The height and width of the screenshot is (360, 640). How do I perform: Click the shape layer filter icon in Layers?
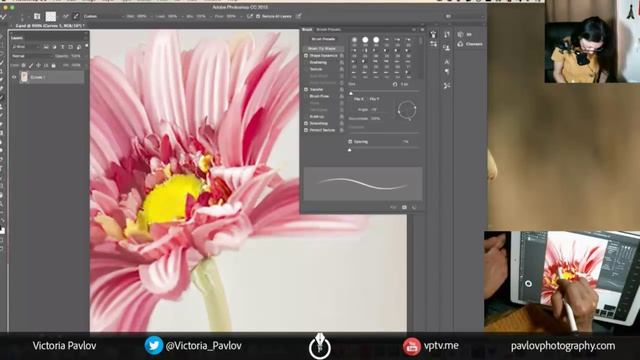point(70,47)
